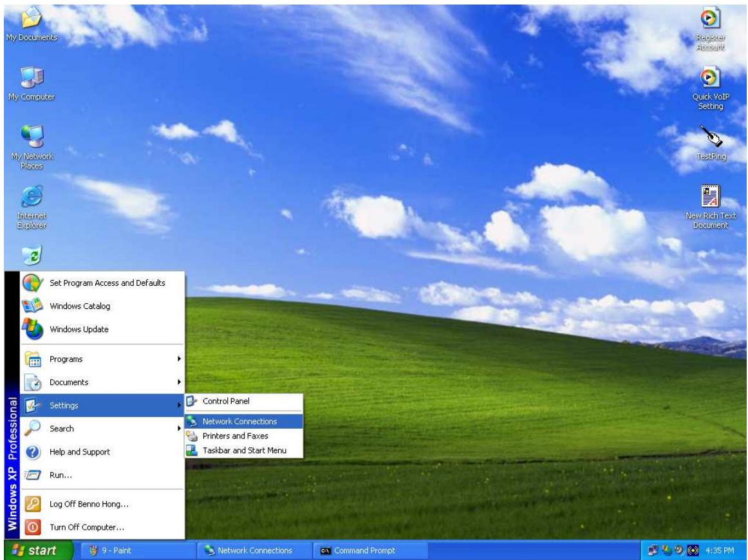Viewport: 748px width, 560px height.
Task: Select the My Computer desktop icon
Action: [32, 84]
